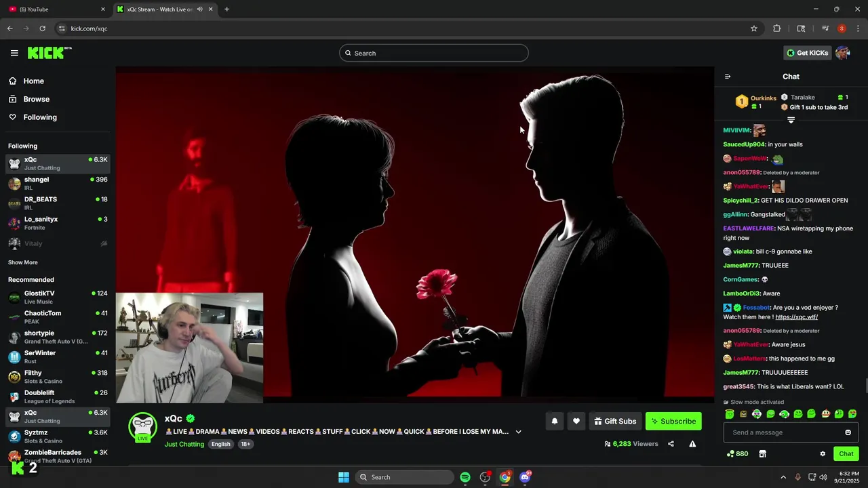Focus the Send a message field

coord(791,432)
